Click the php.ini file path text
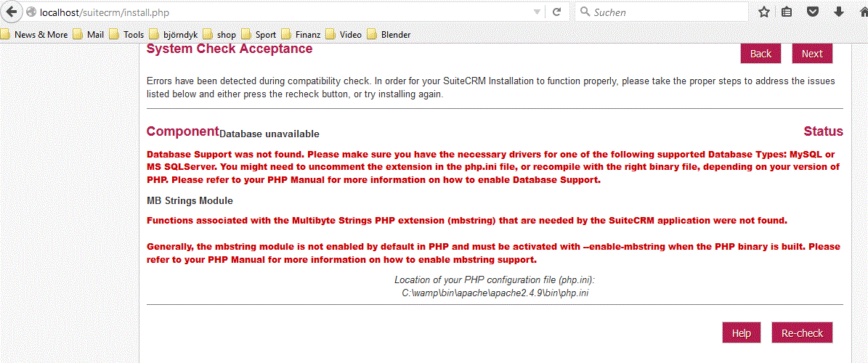The height and width of the screenshot is (363, 868). point(495,293)
